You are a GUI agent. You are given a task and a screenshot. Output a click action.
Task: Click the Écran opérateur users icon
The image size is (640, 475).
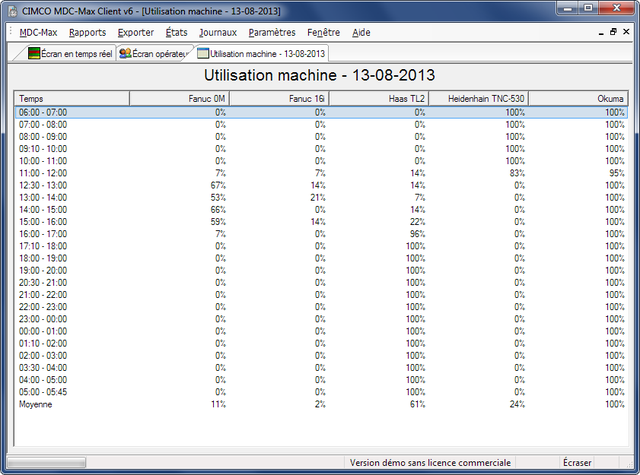coord(125,53)
